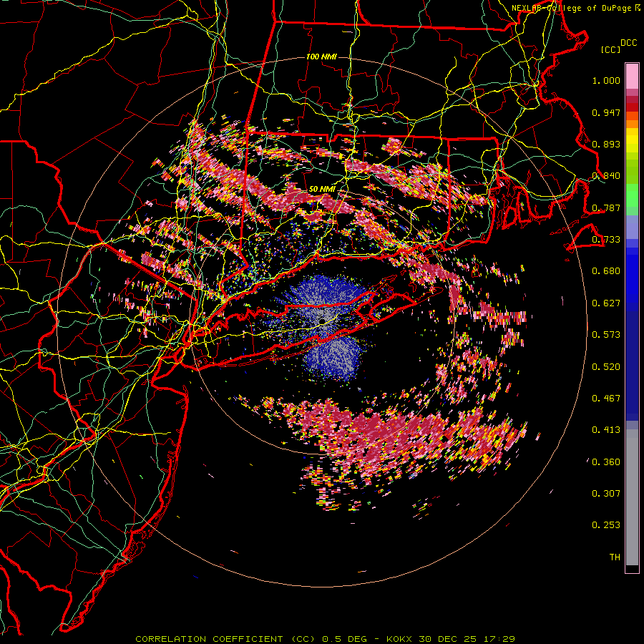644x644 pixels.
Task: Select the 0.627 scale value
Action: (x=606, y=303)
